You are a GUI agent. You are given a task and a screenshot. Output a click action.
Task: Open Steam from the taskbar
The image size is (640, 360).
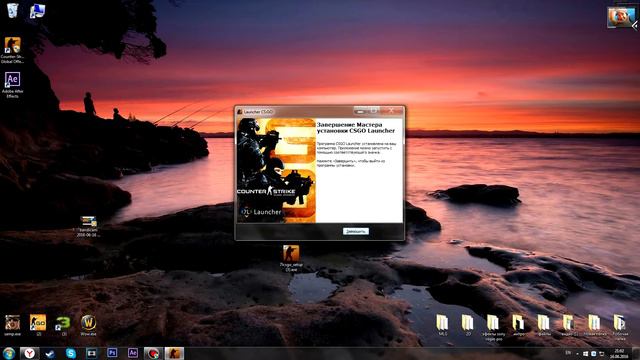pos(50,353)
